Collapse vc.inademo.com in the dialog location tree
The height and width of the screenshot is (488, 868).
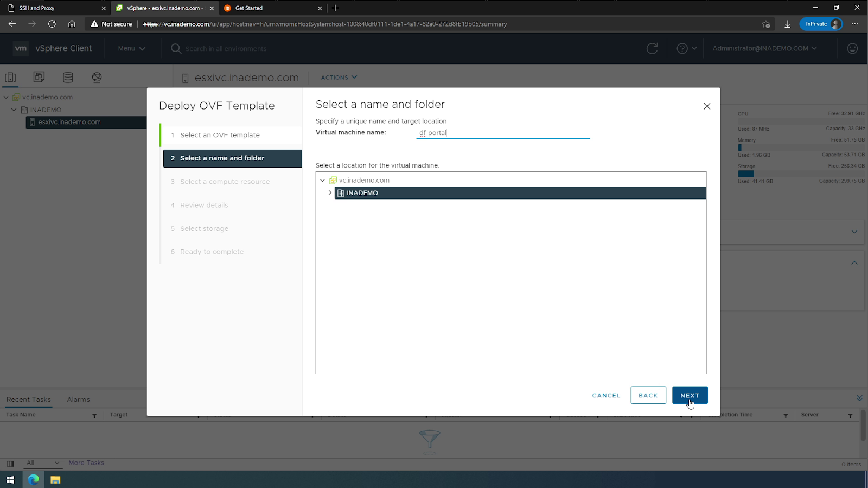pyautogui.click(x=322, y=180)
